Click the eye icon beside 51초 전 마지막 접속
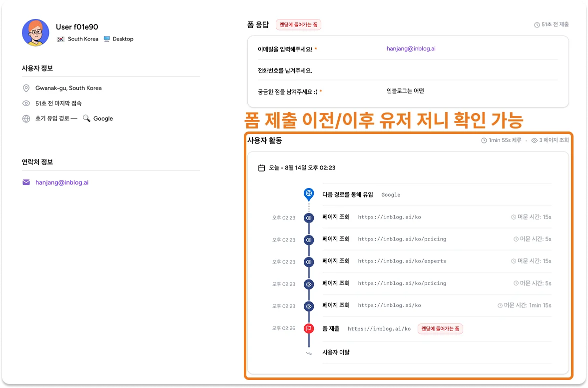Viewport: 588px width, 388px height. [26, 103]
